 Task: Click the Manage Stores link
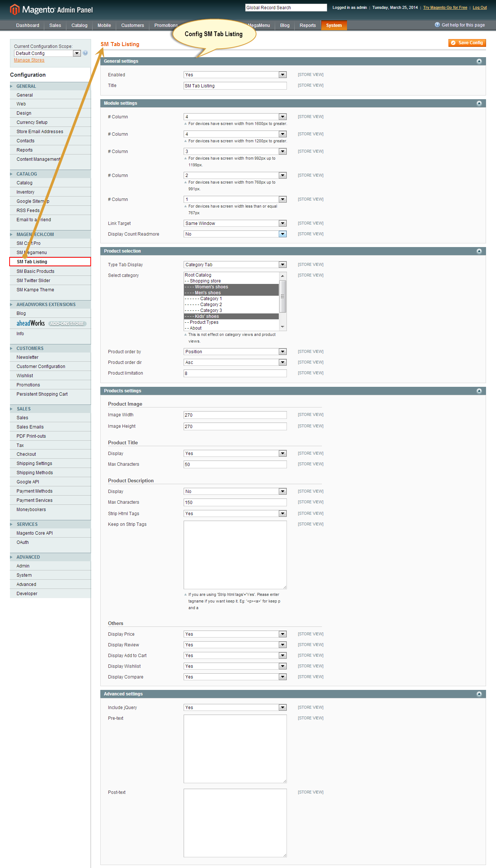pos(29,60)
